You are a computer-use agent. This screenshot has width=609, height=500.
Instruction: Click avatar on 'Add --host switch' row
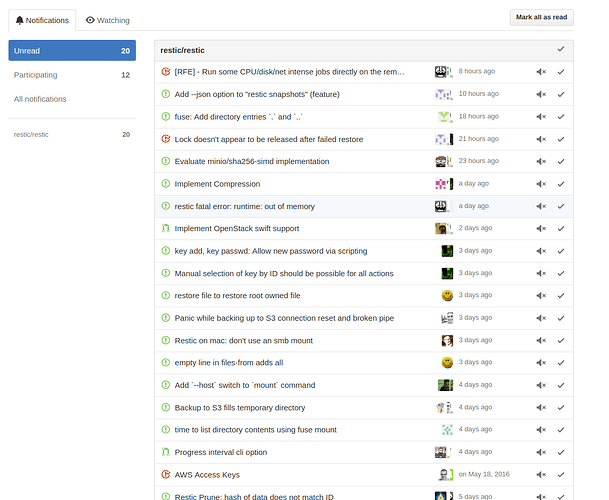pos(445,385)
